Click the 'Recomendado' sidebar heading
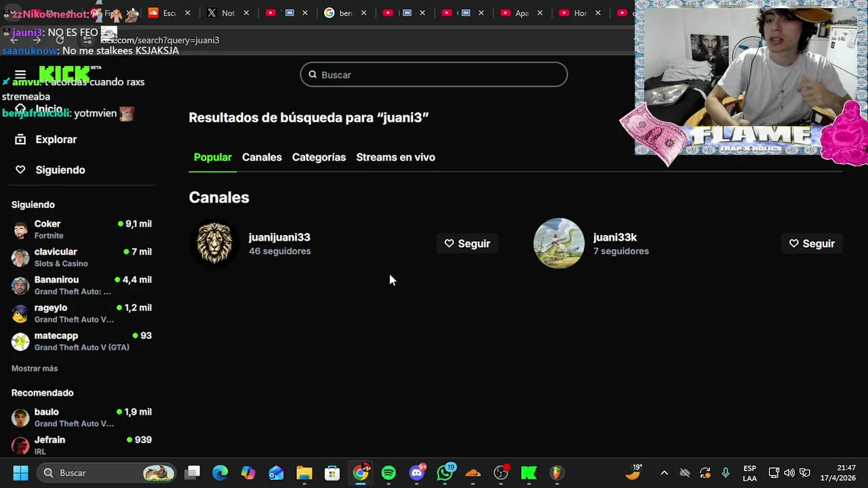 (42, 393)
